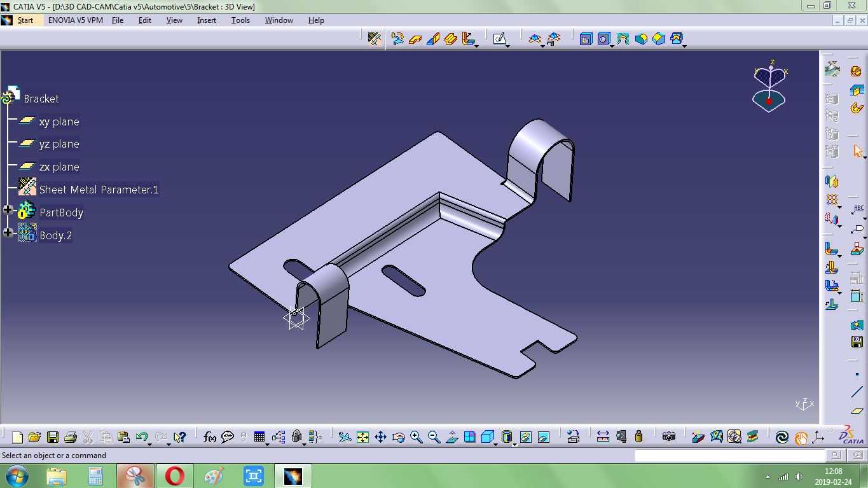Open the Tools menu
The height and width of the screenshot is (488, 868).
click(x=240, y=20)
